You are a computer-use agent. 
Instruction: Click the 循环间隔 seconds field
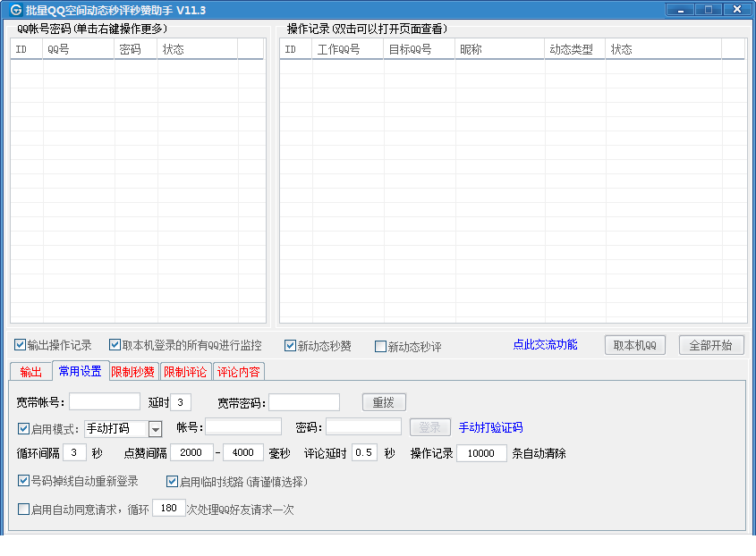75,452
